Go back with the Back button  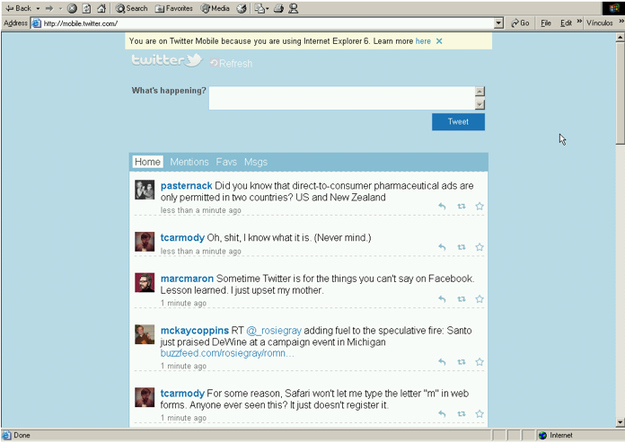click(x=18, y=8)
